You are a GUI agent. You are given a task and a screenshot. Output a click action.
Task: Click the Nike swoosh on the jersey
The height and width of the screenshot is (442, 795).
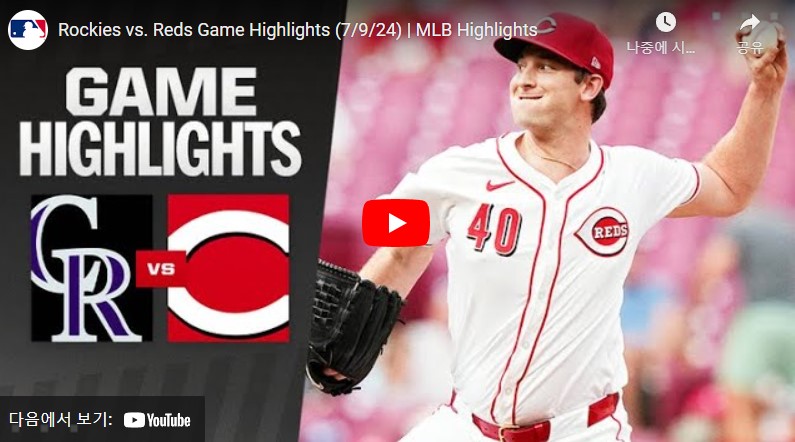[499, 186]
